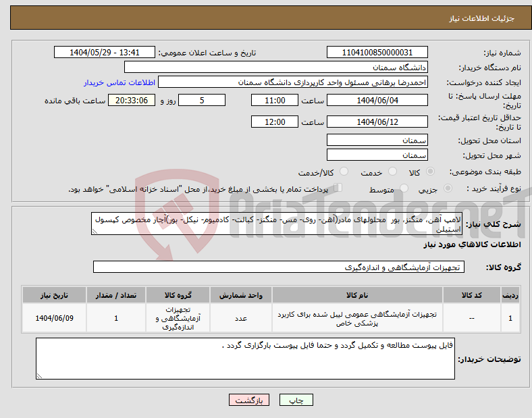Select the کالا radio button
This screenshot has width=532, height=418.
tap(430, 172)
